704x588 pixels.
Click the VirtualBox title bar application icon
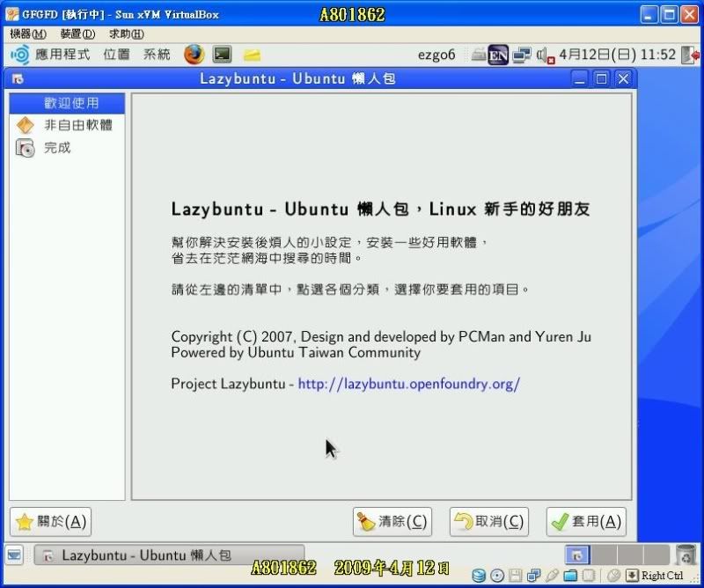tap(12, 14)
